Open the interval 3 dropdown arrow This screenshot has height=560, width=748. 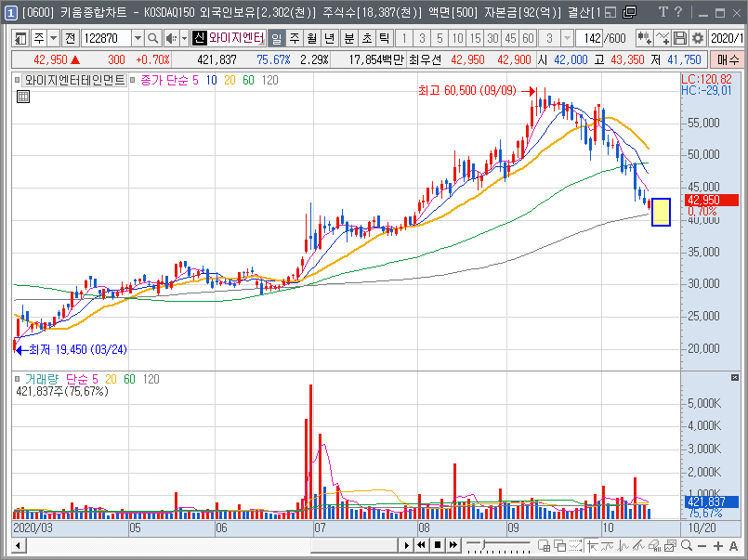coord(566,38)
